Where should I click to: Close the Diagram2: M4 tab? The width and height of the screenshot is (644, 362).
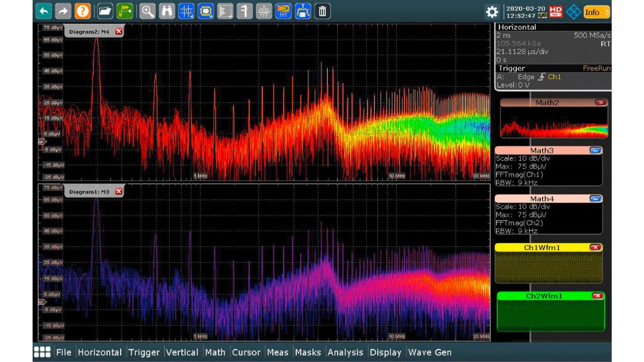[118, 32]
